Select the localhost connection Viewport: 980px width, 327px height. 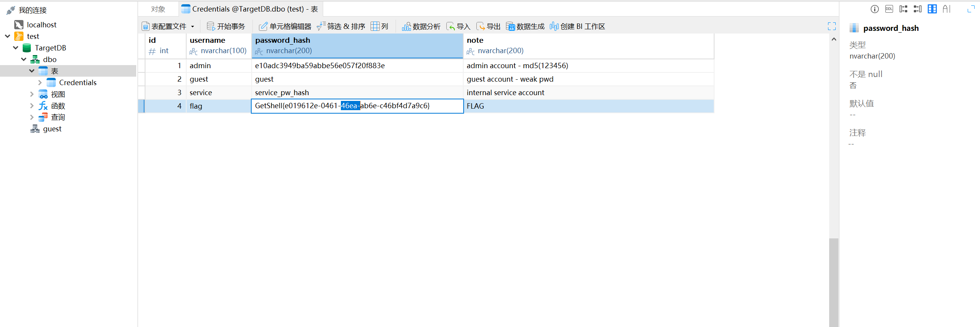point(42,25)
